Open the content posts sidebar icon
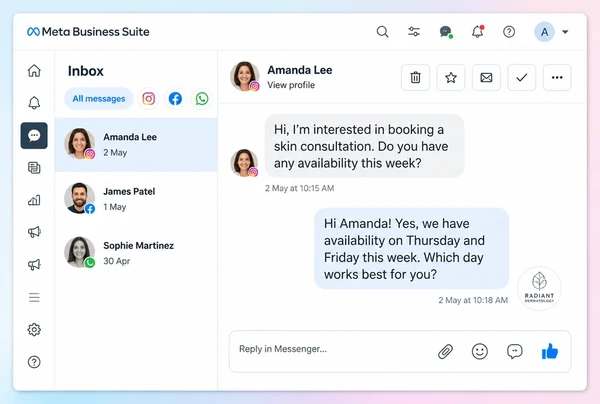600x404 pixels. click(x=34, y=168)
